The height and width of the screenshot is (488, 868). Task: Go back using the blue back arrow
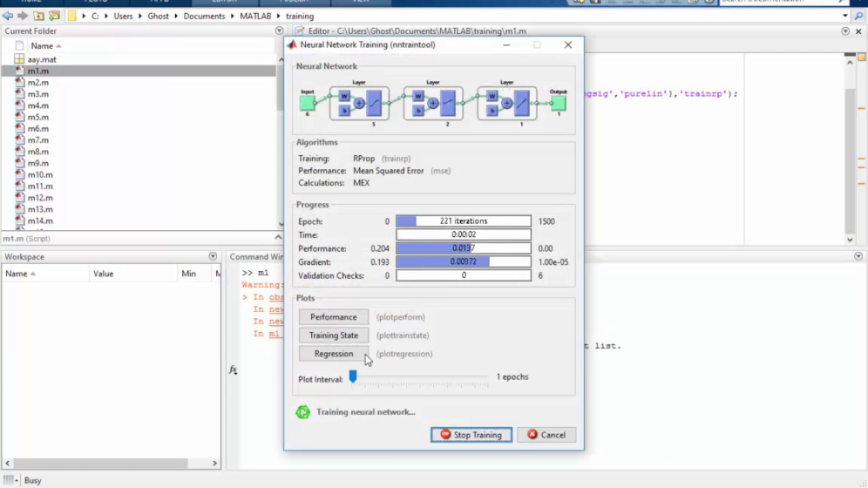tap(7, 16)
